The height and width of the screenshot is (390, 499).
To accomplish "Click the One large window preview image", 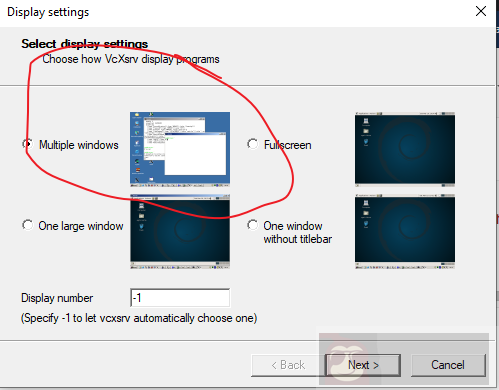I will (180, 232).
